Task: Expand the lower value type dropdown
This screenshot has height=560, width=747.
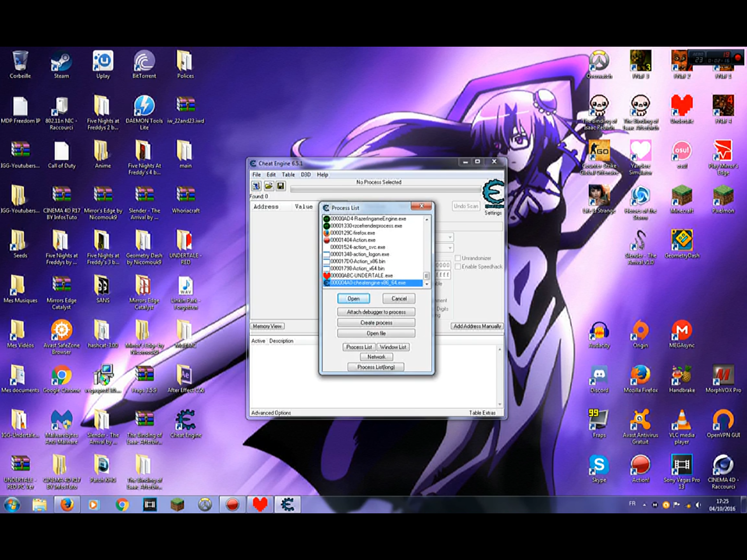Action: [x=450, y=248]
